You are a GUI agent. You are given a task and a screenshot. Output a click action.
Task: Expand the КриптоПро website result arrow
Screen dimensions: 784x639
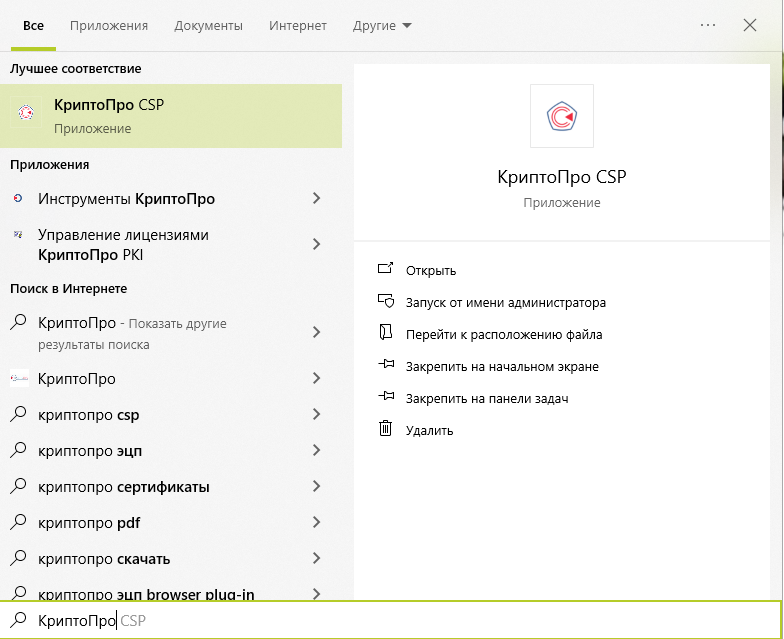point(316,378)
